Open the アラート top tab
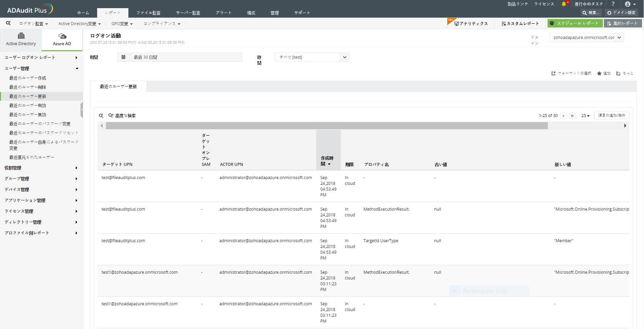 [223, 13]
